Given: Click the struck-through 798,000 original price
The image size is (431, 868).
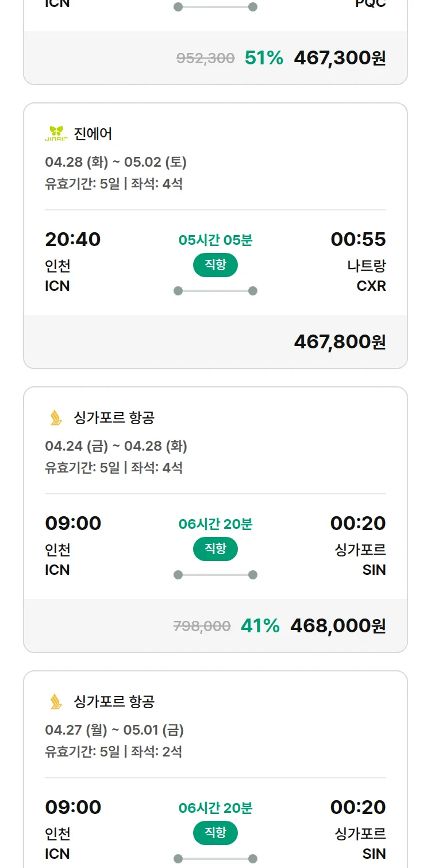Looking at the screenshot, I should [x=202, y=627].
